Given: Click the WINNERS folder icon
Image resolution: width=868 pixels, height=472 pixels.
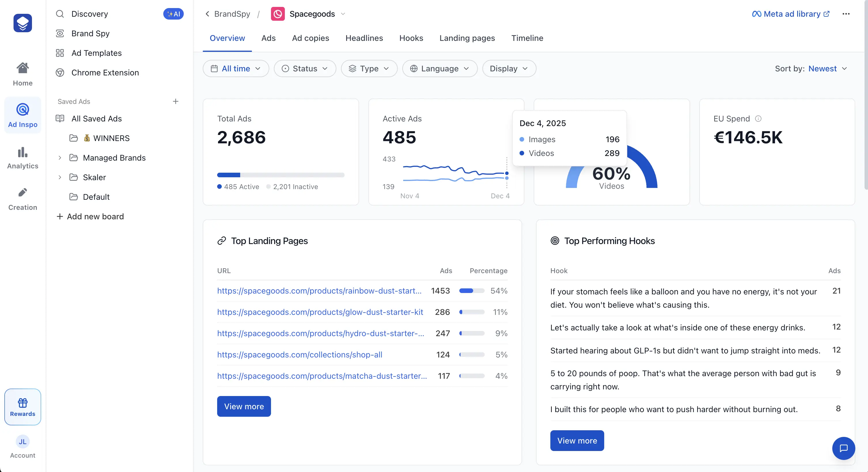Looking at the screenshot, I should click(73, 138).
